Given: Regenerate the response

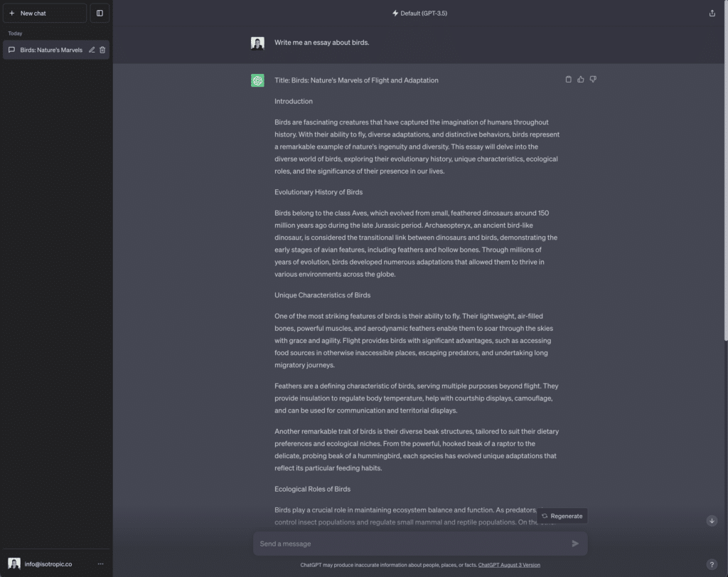Looking at the screenshot, I should click(x=562, y=516).
